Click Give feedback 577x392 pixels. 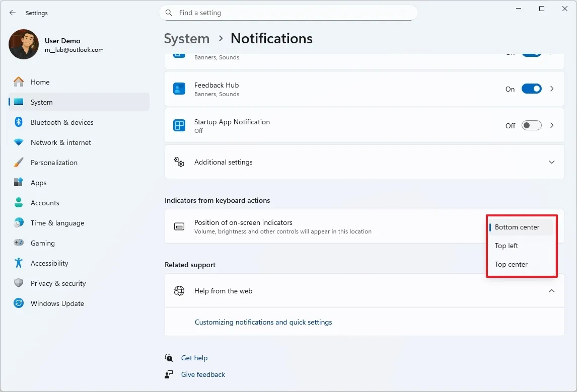tap(203, 374)
